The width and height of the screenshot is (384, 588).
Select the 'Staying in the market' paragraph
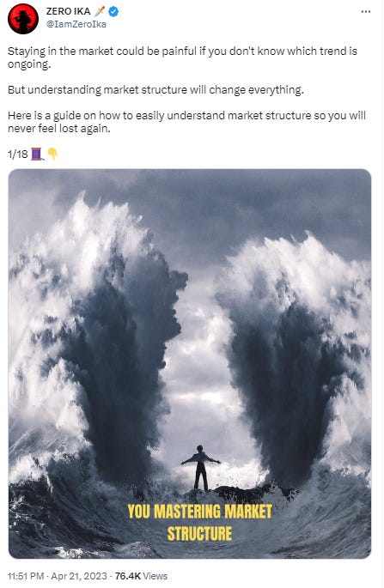pos(182,58)
